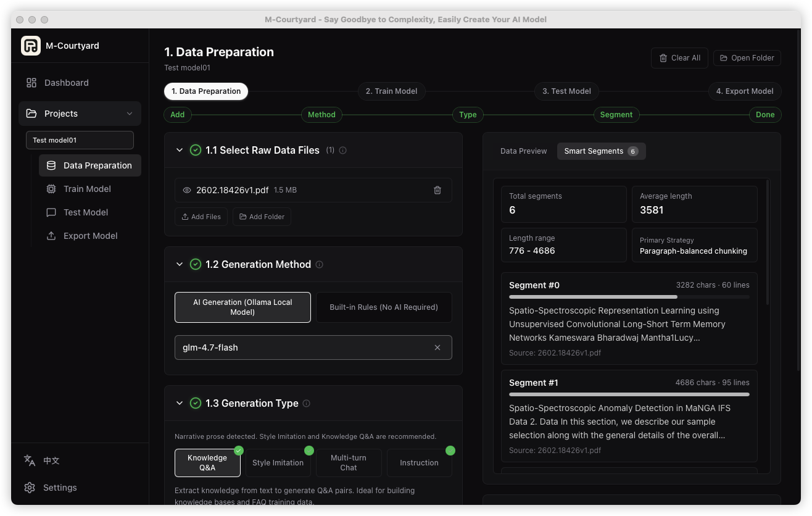
Task: Collapse the 1.2 Generation Method section
Action: coord(180,264)
